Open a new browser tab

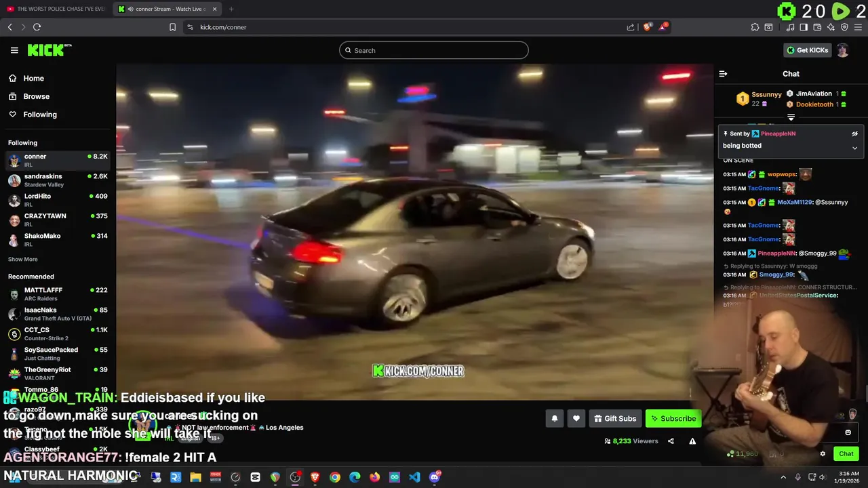tap(231, 9)
